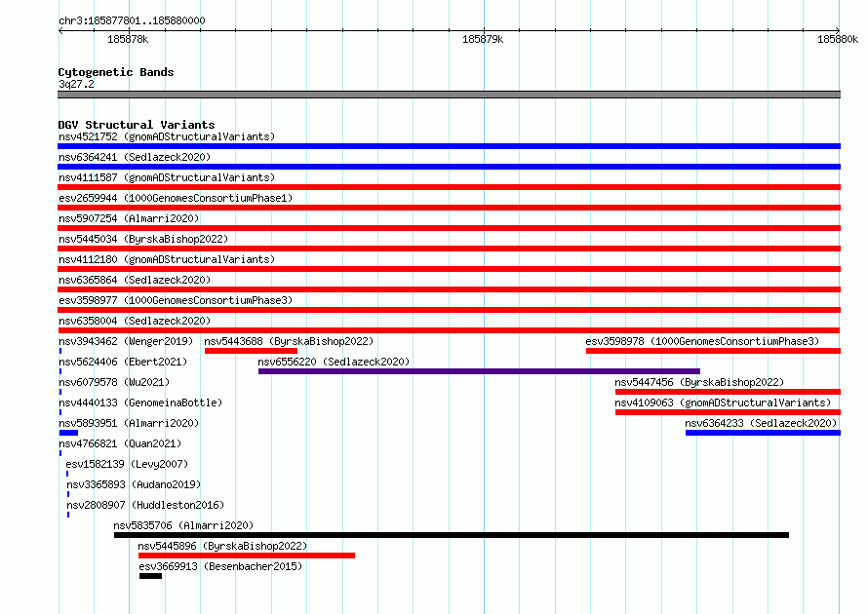Screen dimensions: 868x614
Task: Select nsv6365864 Sedlazeck2020 variant label
Action: 135,280
